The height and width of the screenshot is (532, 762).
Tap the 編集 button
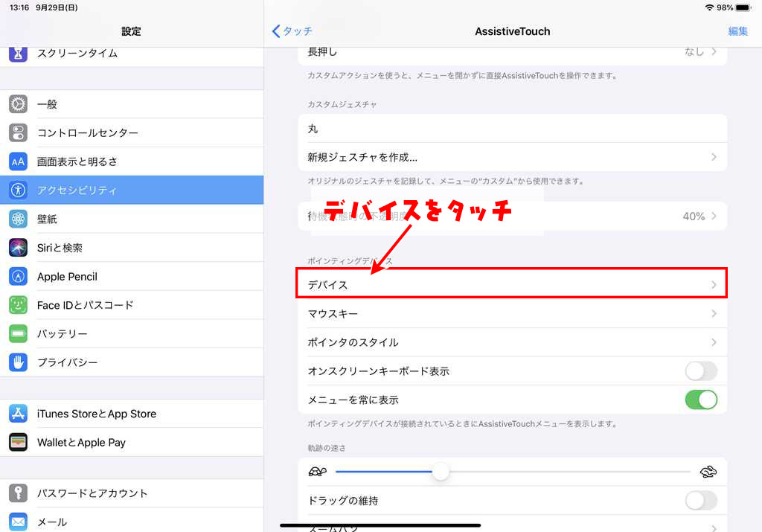pyautogui.click(x=737, y=31)
